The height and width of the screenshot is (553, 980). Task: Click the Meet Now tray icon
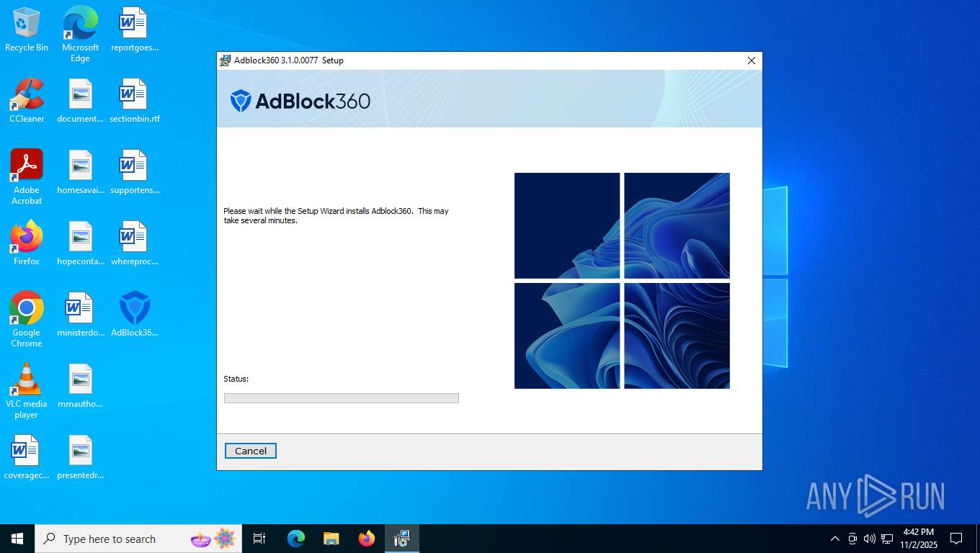coord(852,539)
